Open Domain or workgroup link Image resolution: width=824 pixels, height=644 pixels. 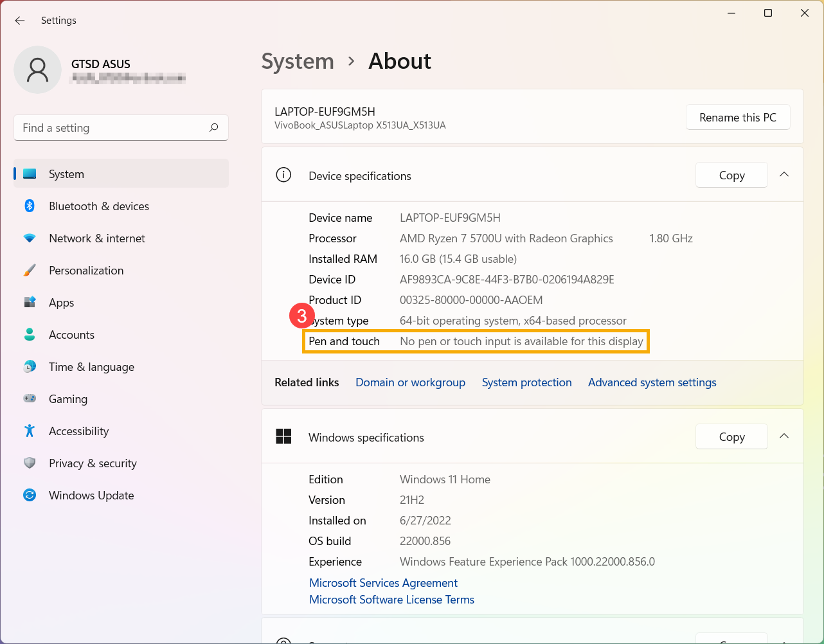pos(410,382)
